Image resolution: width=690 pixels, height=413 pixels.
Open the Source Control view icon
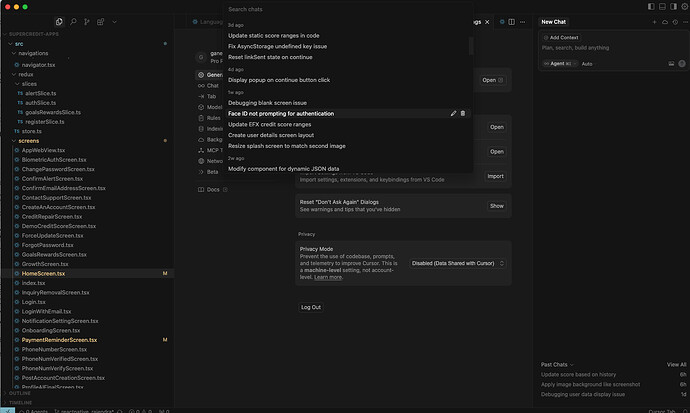click(87, 22)
